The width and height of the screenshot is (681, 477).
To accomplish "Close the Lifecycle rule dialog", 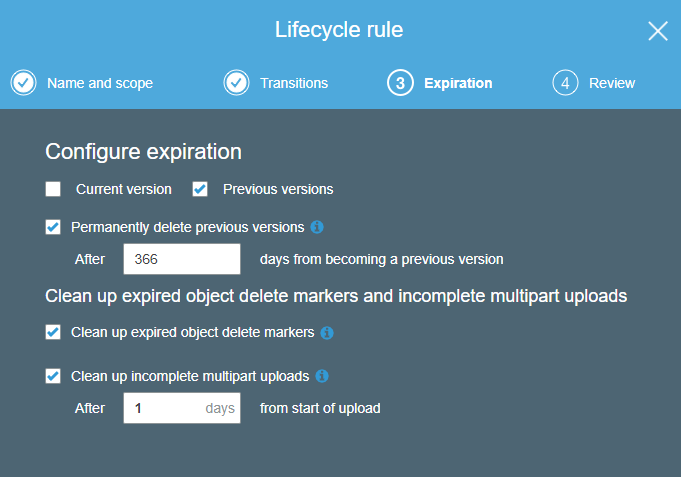I will pos(657,31).
